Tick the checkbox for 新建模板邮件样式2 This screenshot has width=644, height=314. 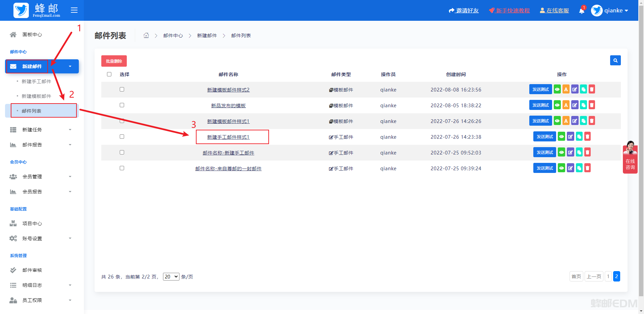pos(122,89)
